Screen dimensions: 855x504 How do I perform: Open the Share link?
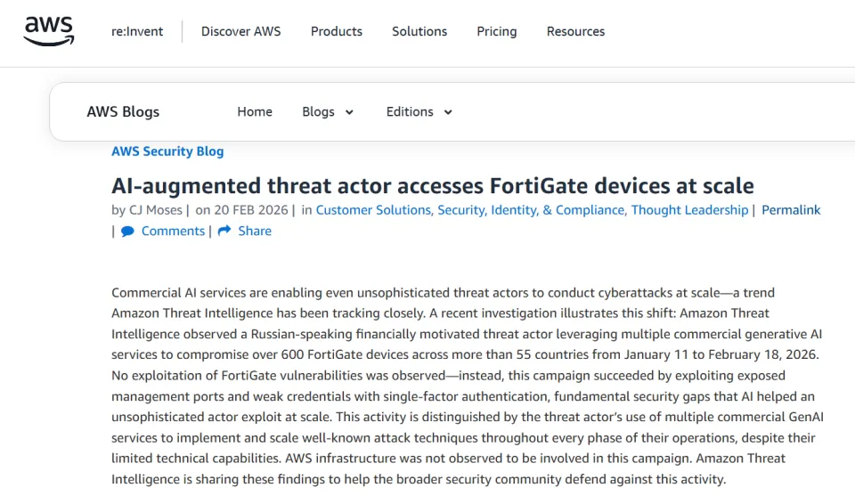255,232
